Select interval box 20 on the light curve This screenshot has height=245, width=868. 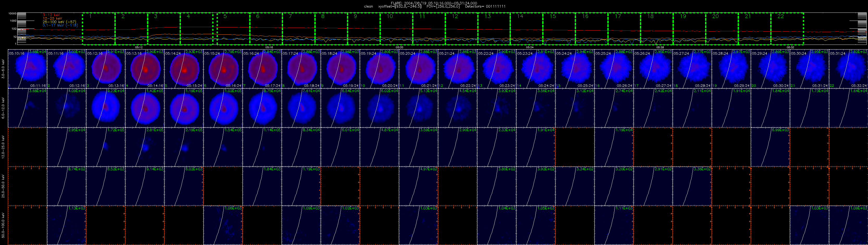point(722,29)
